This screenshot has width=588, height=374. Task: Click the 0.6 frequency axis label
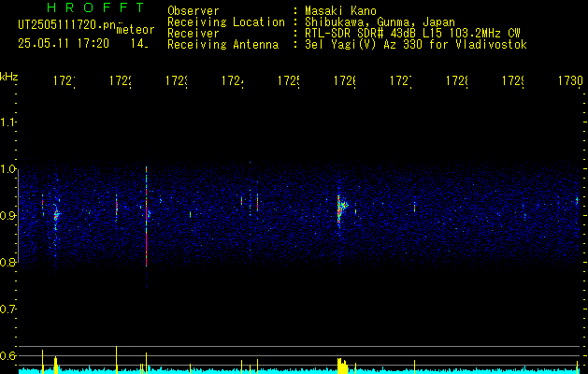click(x=8, y=356)
